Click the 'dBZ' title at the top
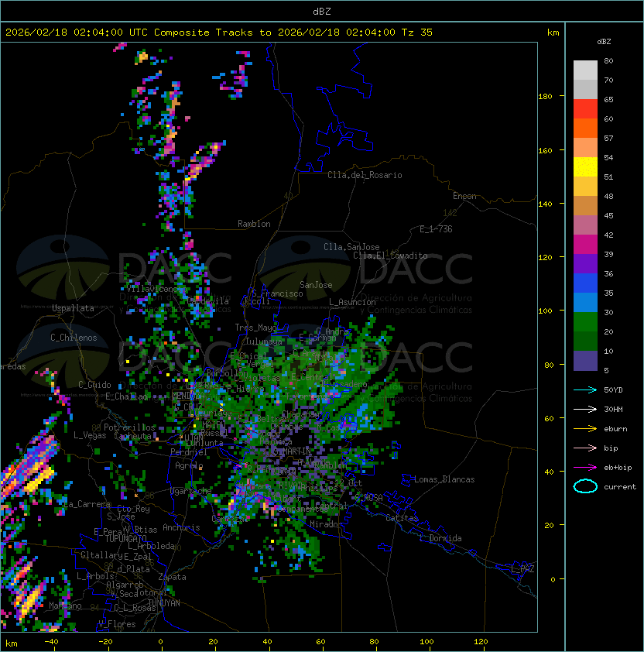 [x=322, y=12]
